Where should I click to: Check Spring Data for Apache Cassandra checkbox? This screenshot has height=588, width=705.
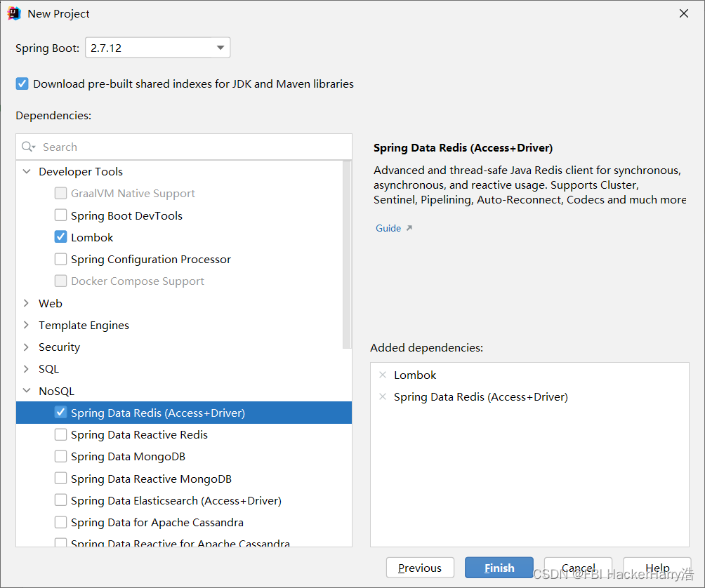coord(60,522)
